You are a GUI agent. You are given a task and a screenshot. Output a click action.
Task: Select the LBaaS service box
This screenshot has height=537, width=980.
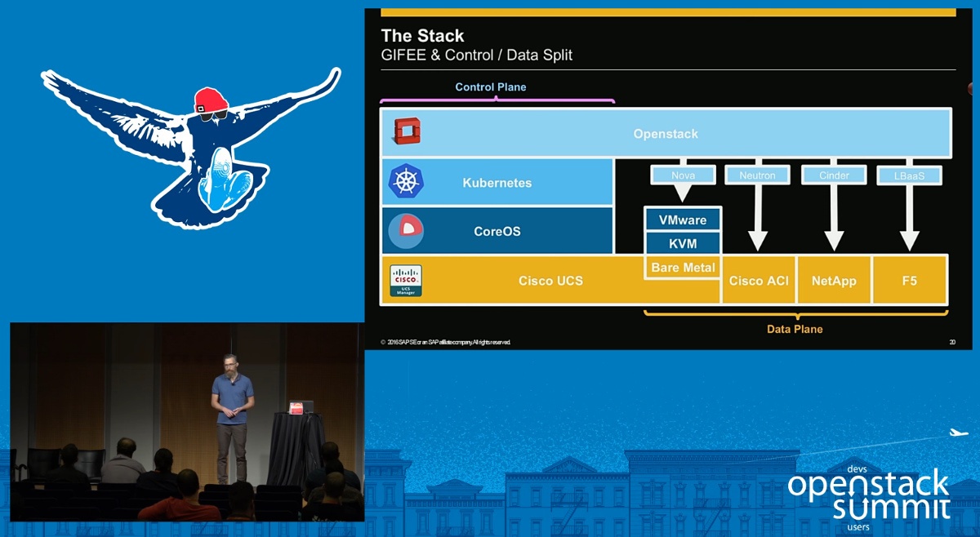[909, 175]
